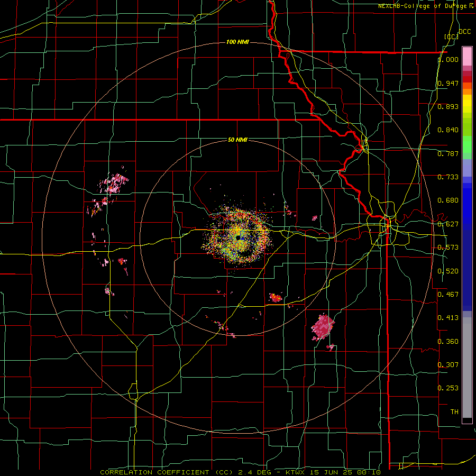Click the TH threshold label on the scale
The width and height of the screenshot is (476, 476).
click(454, 411)
